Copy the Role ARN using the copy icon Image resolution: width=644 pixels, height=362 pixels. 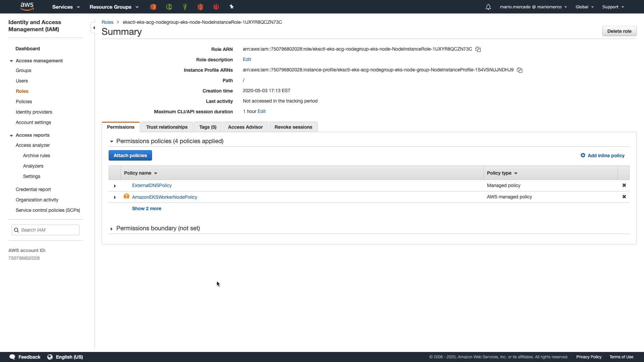478,49
